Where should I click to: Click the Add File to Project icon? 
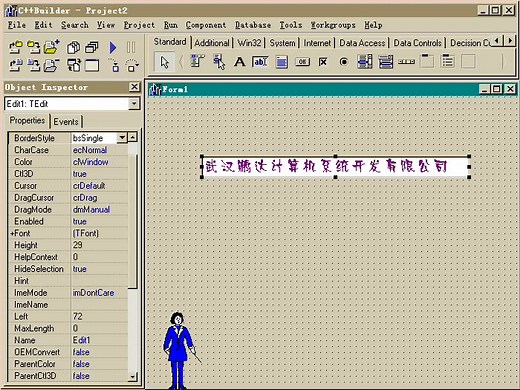click(x=51, y=47)
